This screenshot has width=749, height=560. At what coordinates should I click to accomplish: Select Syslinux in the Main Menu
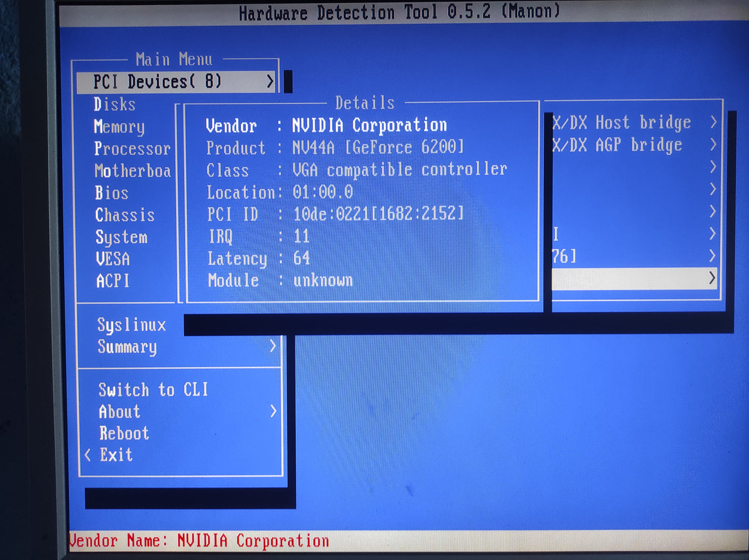pos(132,325)
